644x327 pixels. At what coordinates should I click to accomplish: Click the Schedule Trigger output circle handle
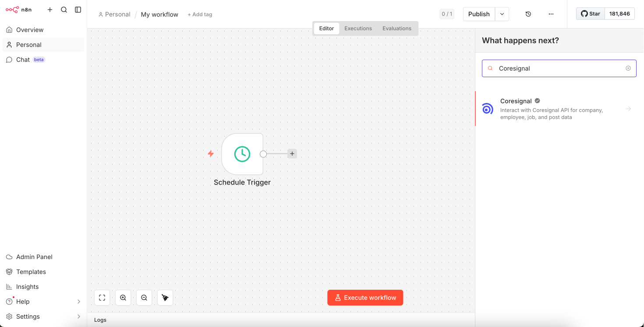(x=263, y=154)
